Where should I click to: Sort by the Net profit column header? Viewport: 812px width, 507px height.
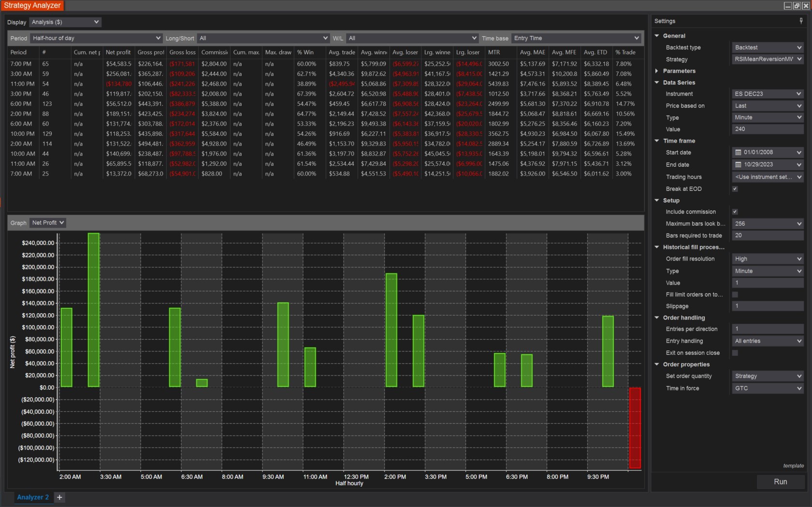click(x=118, y=52)
